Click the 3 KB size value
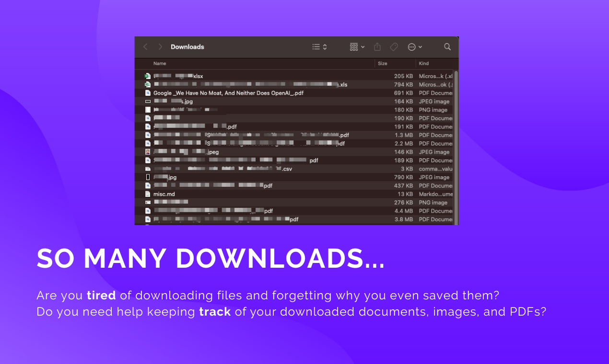The width and height of the screenshot is (609, 364). coord(407,169)
